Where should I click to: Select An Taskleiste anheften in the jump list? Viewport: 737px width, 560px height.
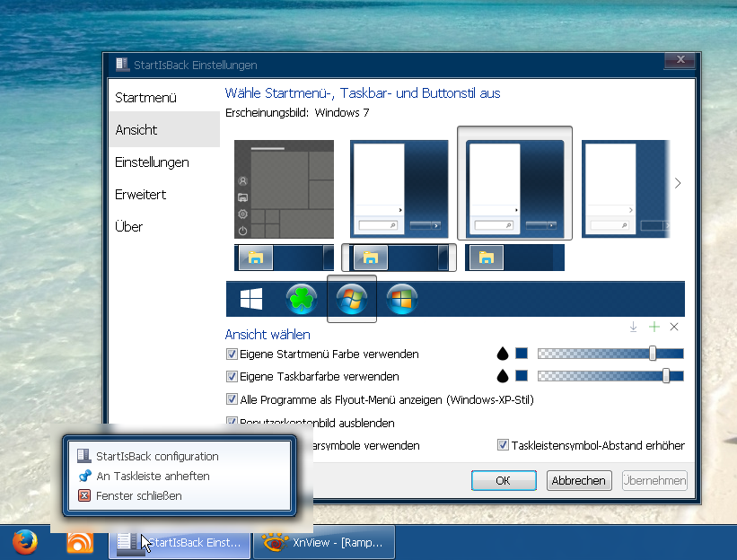pyautogui.click(x=180, y=476)
